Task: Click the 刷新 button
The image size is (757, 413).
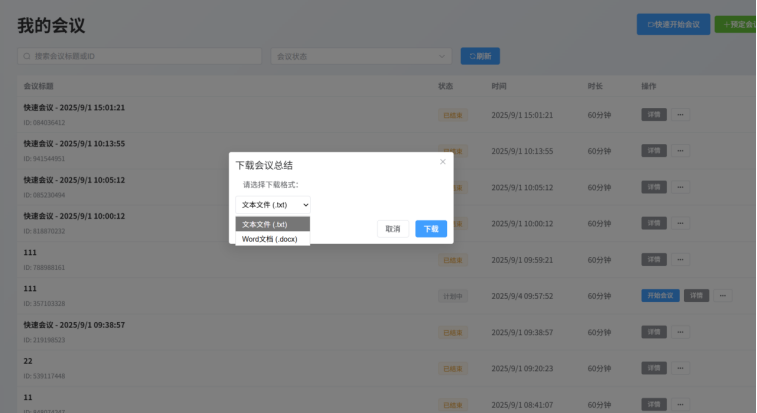Action: click(x=480, y=56)
